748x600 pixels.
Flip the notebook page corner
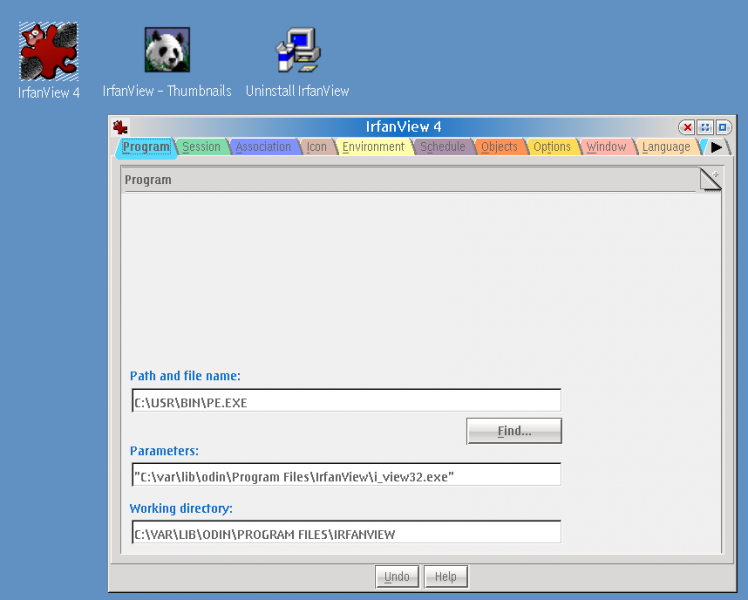[711, 179]
